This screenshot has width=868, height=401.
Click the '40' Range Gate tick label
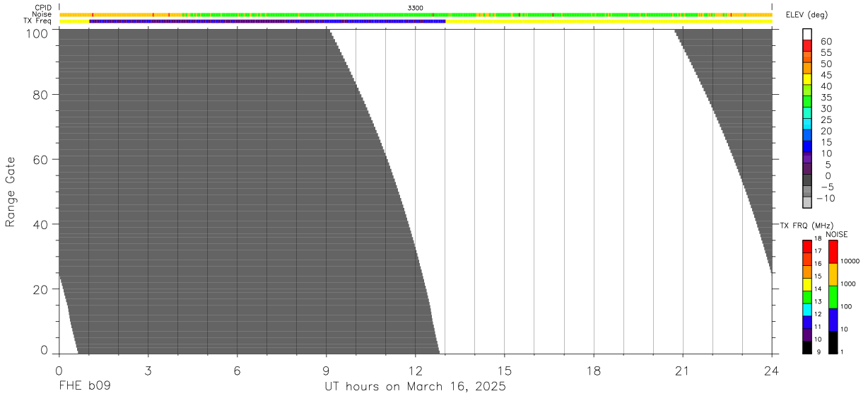[x=39, y=224]
